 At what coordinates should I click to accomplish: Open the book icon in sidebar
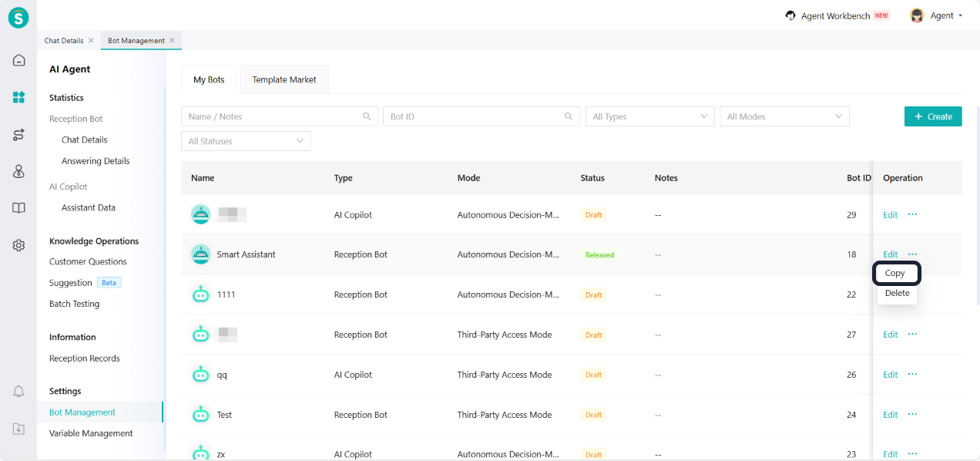point(18,208)
